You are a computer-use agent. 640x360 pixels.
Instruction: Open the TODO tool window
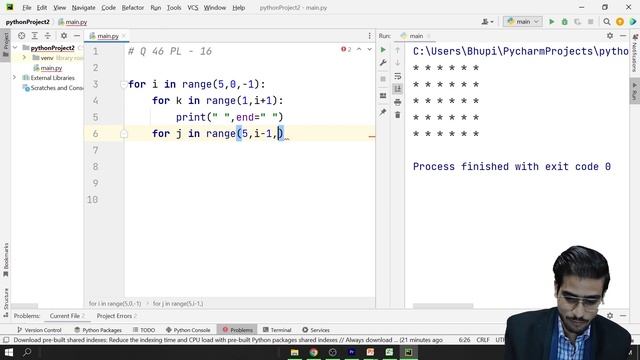[x=144, y=330]
